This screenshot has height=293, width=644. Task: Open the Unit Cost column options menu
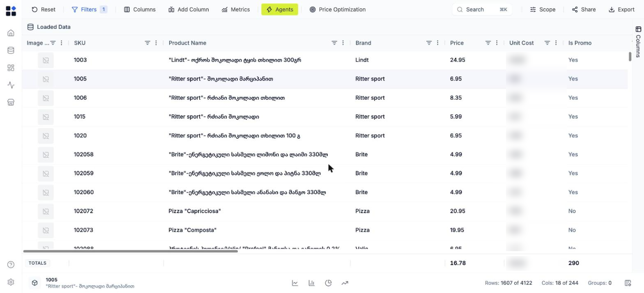point(556,43)
